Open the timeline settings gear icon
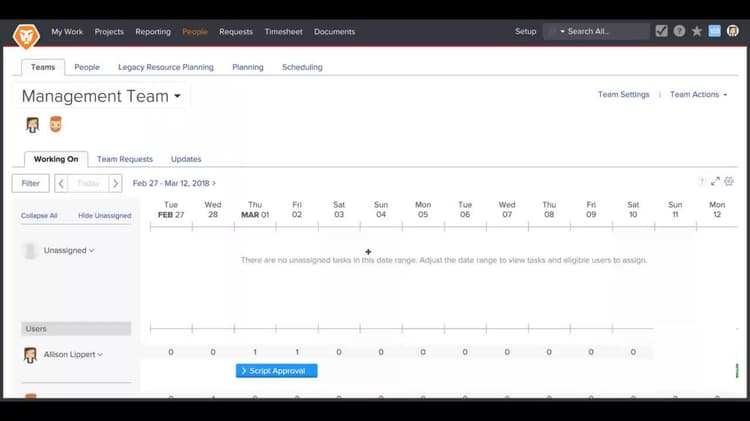Screen dimensions: 750x421 729,181
